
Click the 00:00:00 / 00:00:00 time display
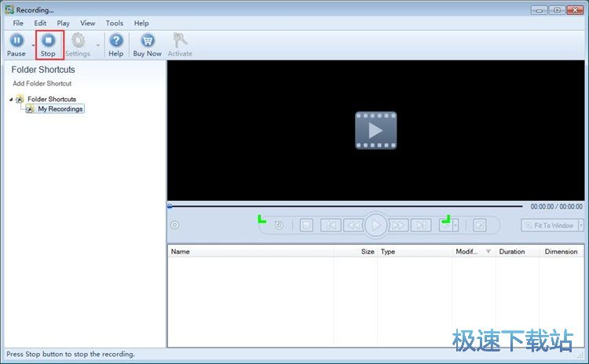click(556, 206)
